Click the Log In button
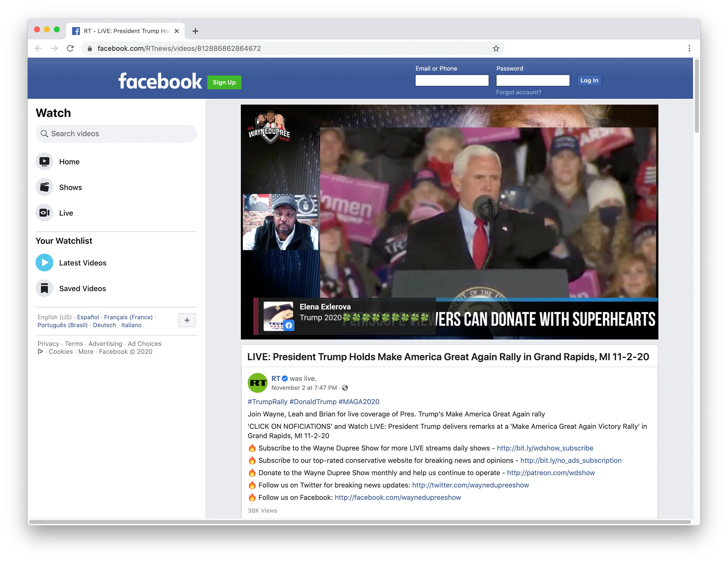Image resolution: width=728 pixels, height=562 pixels. 588,80
